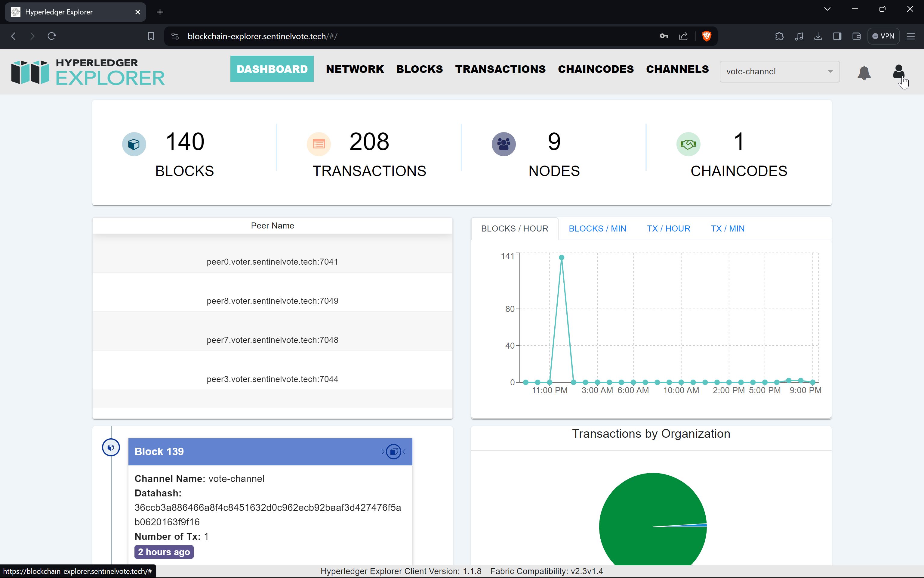Go to the NETWORK page
The width and height of the screenshot is (924, 578).
355,69
